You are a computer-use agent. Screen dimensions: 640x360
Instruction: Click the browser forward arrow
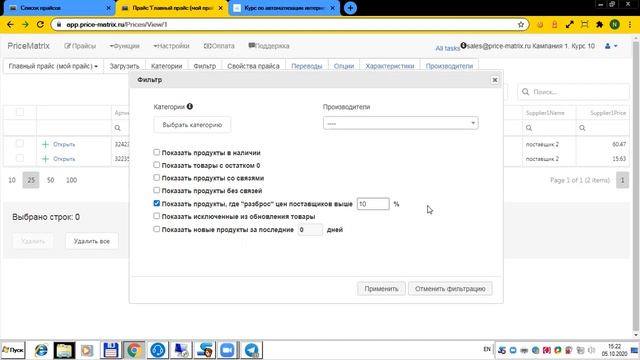click(25, 24)
